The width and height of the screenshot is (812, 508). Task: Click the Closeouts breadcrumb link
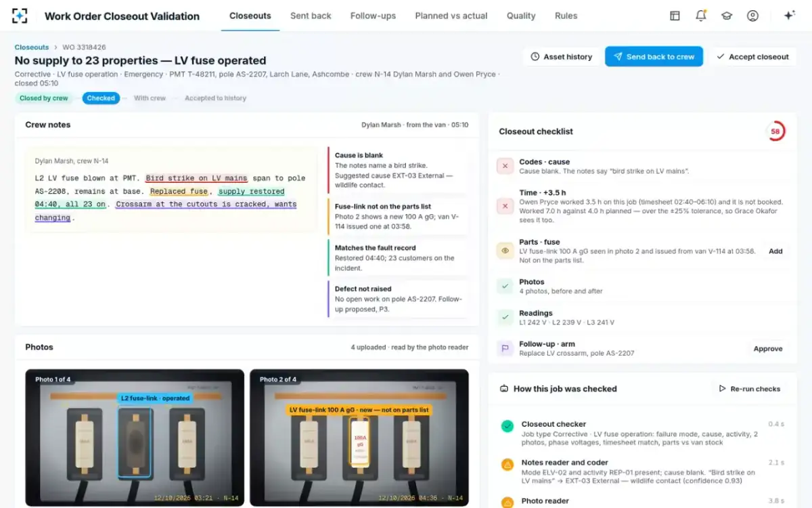click(x=32, y=47)
